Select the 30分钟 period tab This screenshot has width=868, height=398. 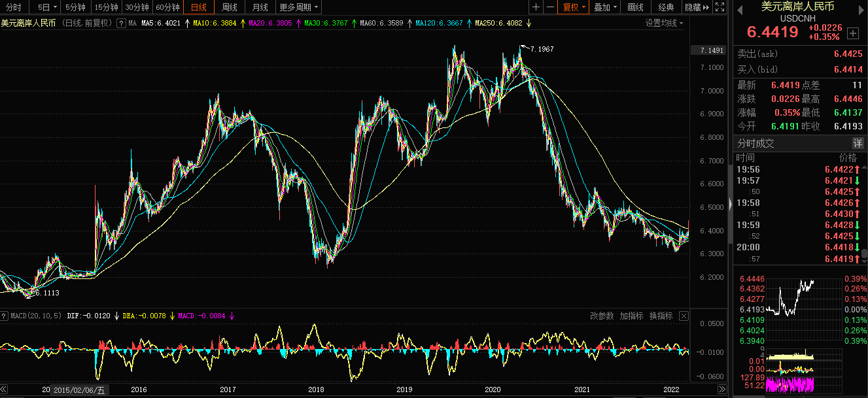(137, 7)
